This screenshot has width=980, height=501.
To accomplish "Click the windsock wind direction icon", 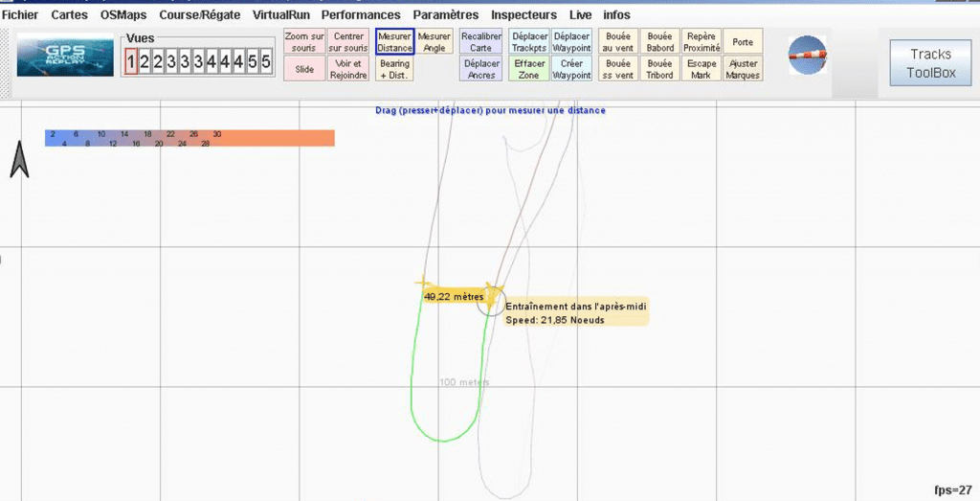I will [805, 56].
